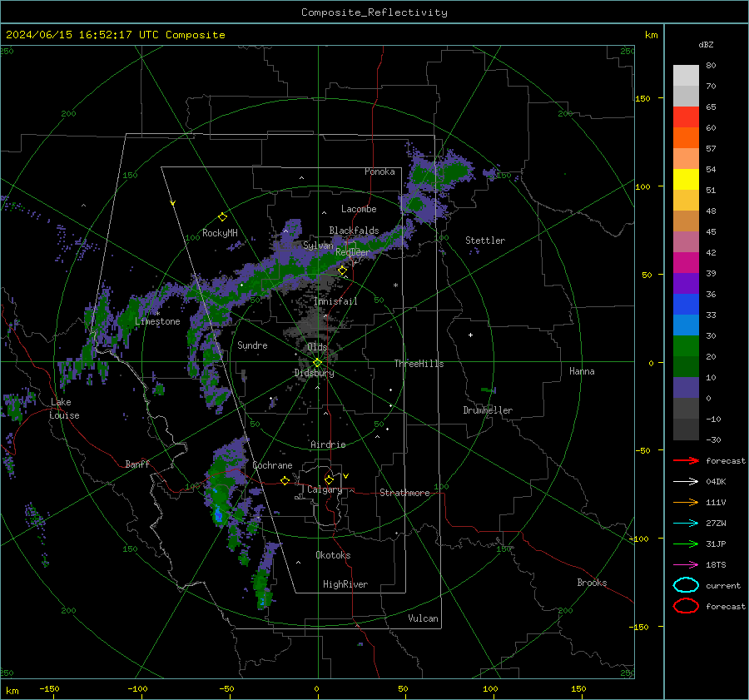
Task: Click the Drumheller city label
Action: click(x=488, y=410)
